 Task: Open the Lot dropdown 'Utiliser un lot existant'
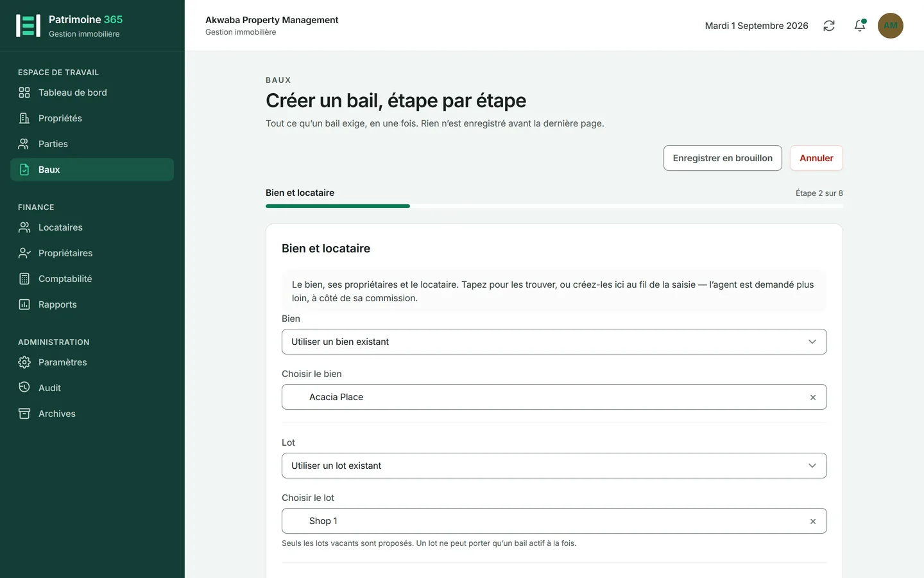coord(554,466)
